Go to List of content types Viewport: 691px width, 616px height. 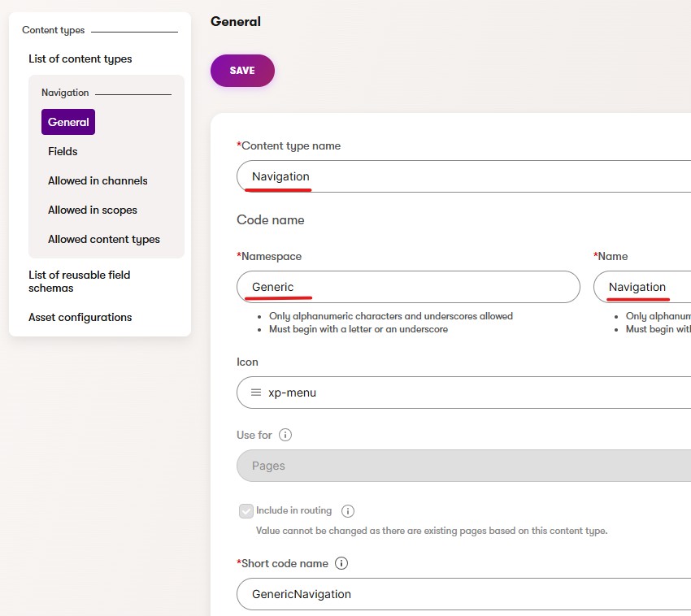pyautogui.click(x=80, y=59)
